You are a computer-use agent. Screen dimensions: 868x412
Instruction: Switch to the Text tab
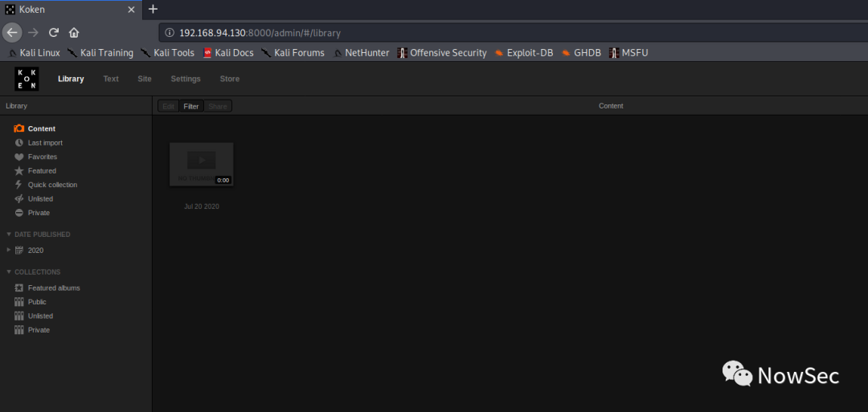111,79
